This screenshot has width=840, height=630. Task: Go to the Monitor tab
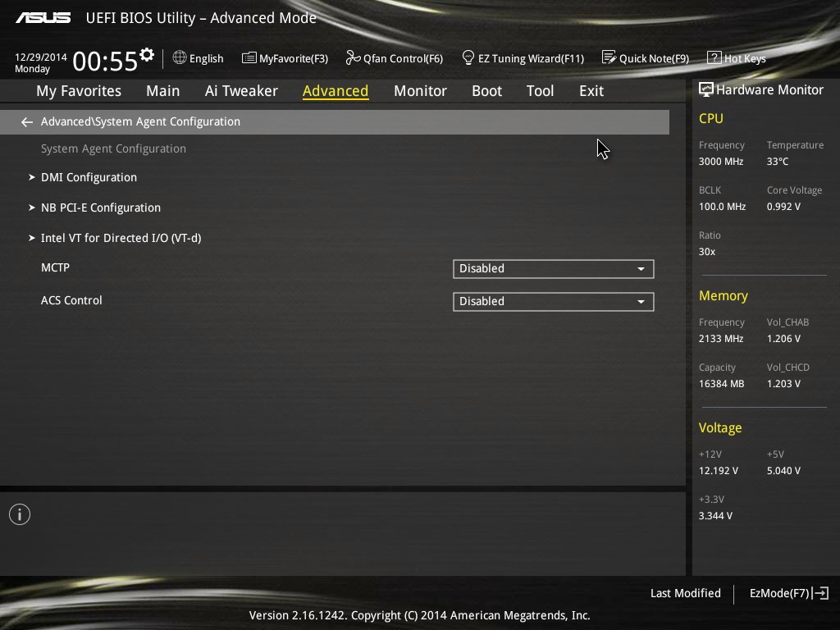(420, 91)
